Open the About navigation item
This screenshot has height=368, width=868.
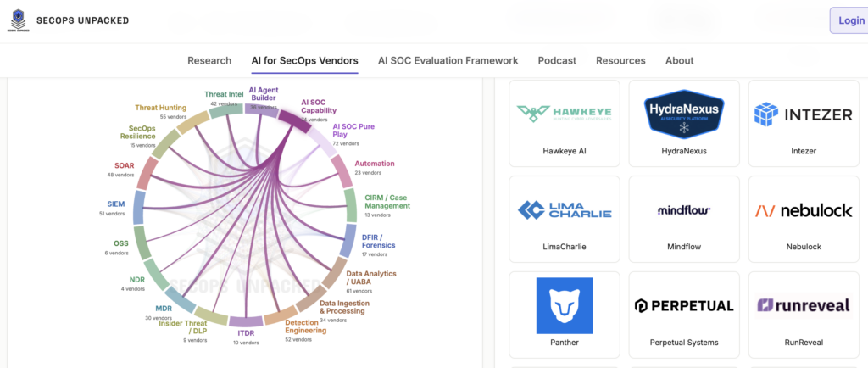click(679, 61)
